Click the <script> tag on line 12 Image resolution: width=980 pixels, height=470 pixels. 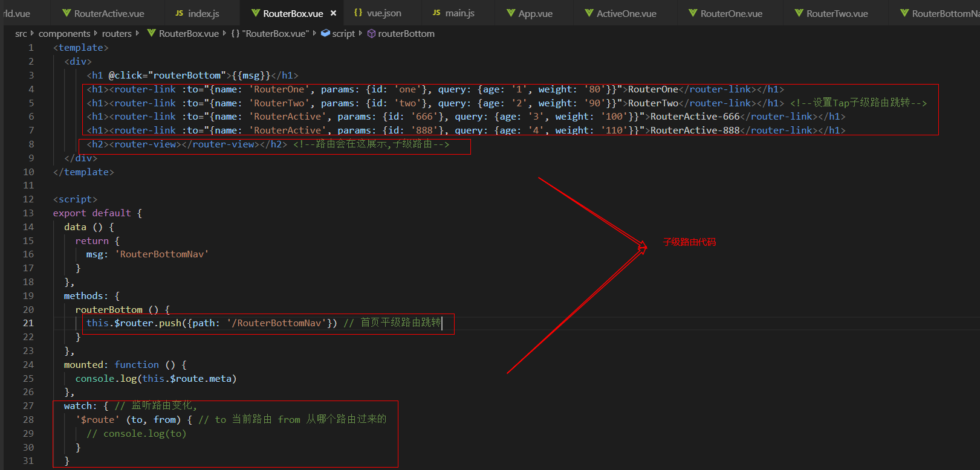[x=75, y=199]
